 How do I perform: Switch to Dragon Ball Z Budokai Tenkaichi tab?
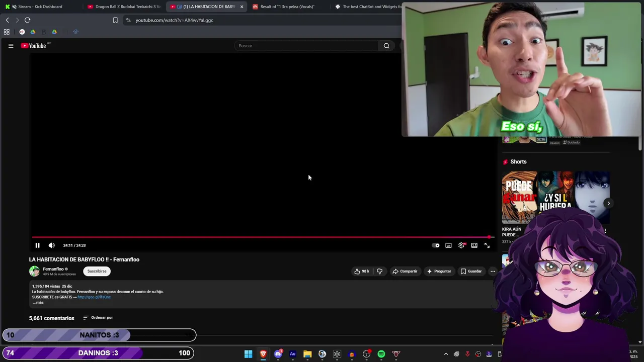coord(124,7)
